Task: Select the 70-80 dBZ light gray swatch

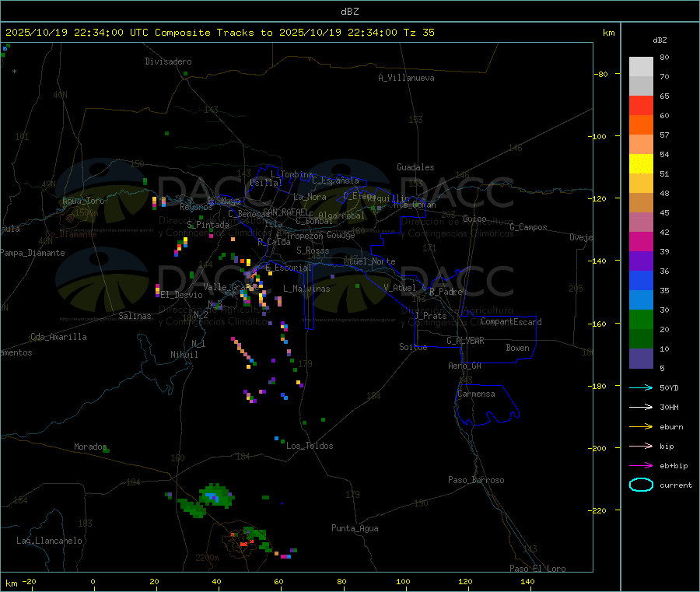Action: (x=641, y=67)
